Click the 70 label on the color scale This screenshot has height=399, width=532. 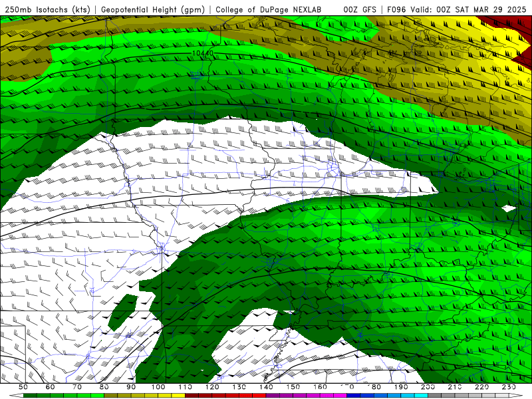click(x=77, y=387)
